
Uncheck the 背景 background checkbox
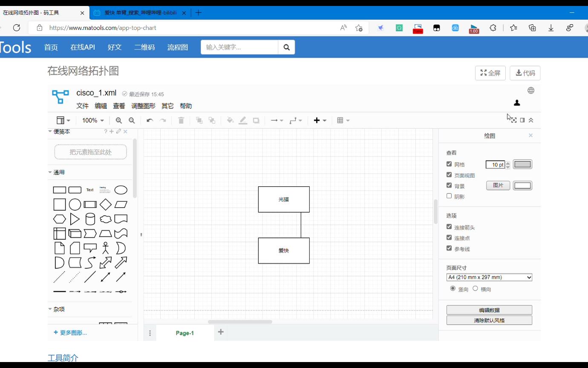coord(449,185)
